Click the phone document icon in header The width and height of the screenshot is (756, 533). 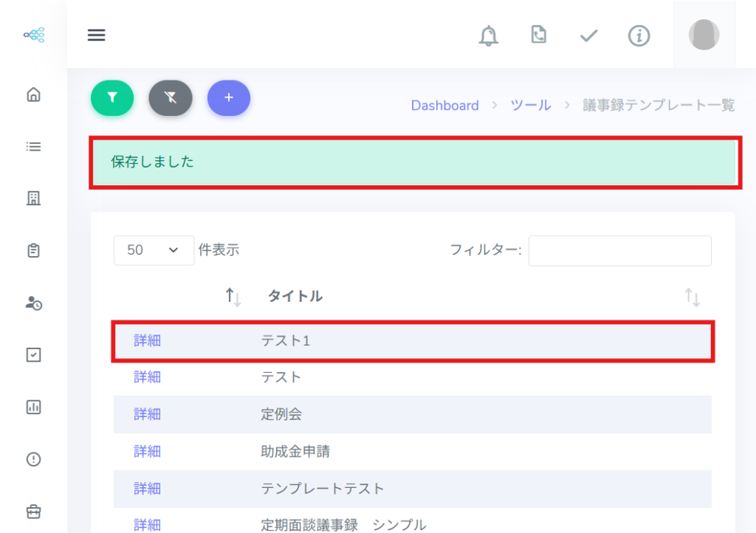[539, 35]
